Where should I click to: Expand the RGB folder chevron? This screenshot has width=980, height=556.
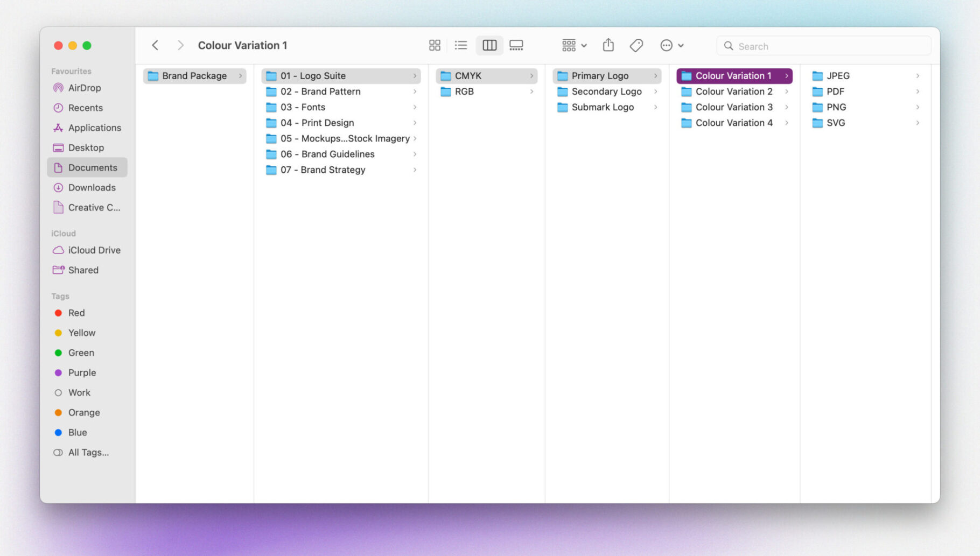(531, 92)
